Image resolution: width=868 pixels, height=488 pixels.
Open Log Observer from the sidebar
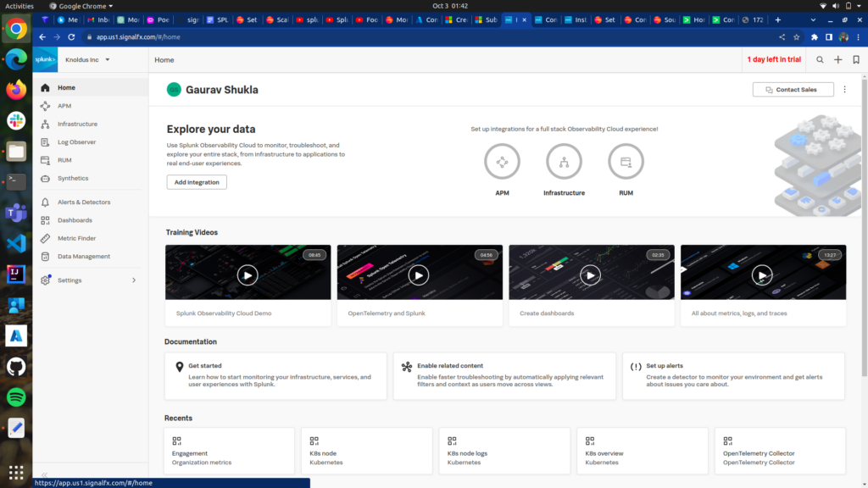[47, 141]
